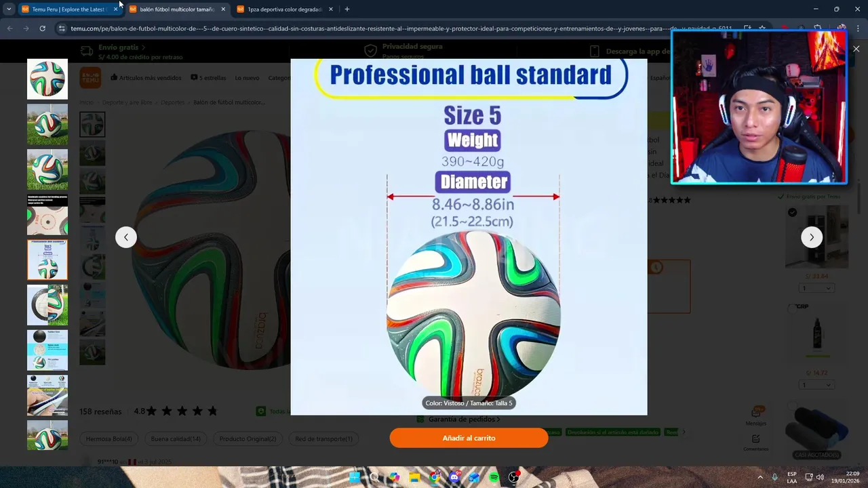This screenshot has width=868, height=488.
Task: Toggle the checkbox on the spray bottle item
Action: 792,308
